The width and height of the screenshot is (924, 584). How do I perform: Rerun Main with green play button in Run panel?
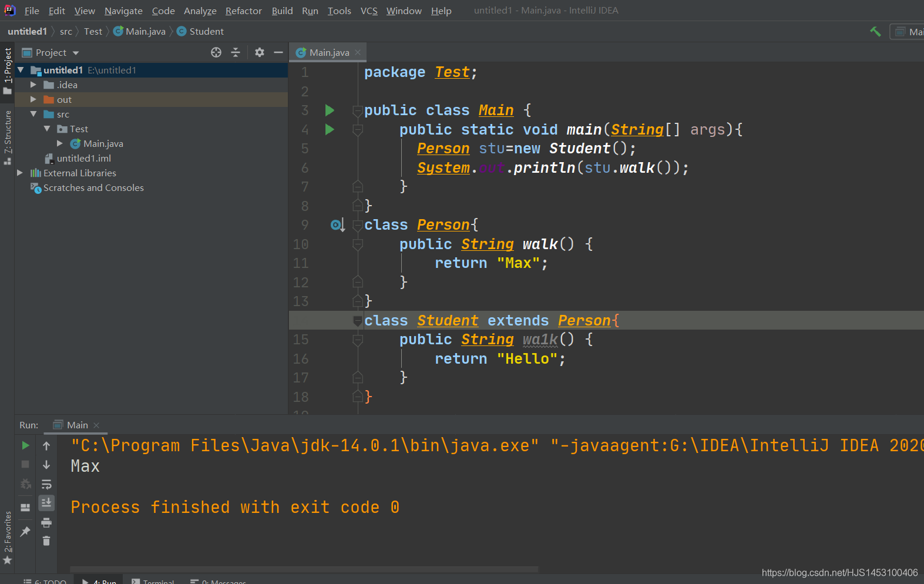coord(25,445)
